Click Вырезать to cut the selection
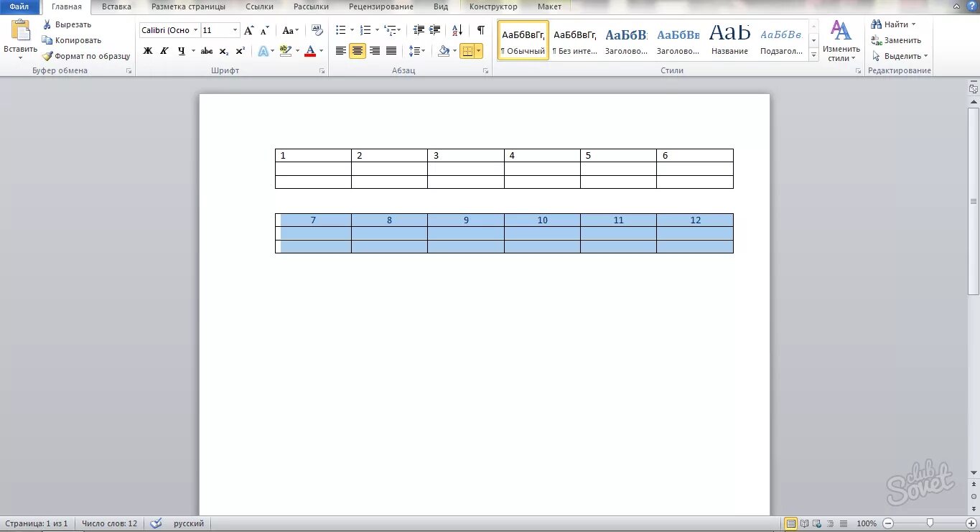The width and height of the screenshot is (980, 532). click(x=67, y=24)
